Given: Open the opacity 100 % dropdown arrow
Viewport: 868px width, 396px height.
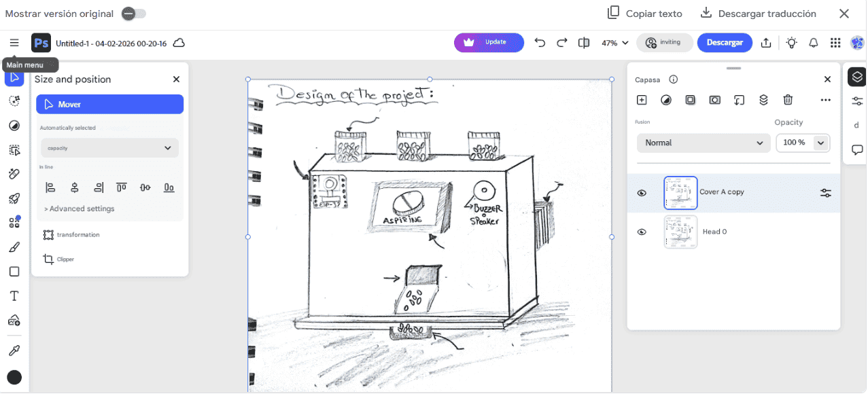Looking at the screenshot, I should point(822,143).
